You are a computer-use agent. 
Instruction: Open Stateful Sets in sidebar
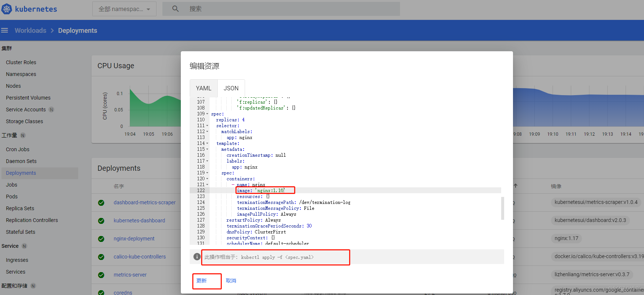[21, 232]
